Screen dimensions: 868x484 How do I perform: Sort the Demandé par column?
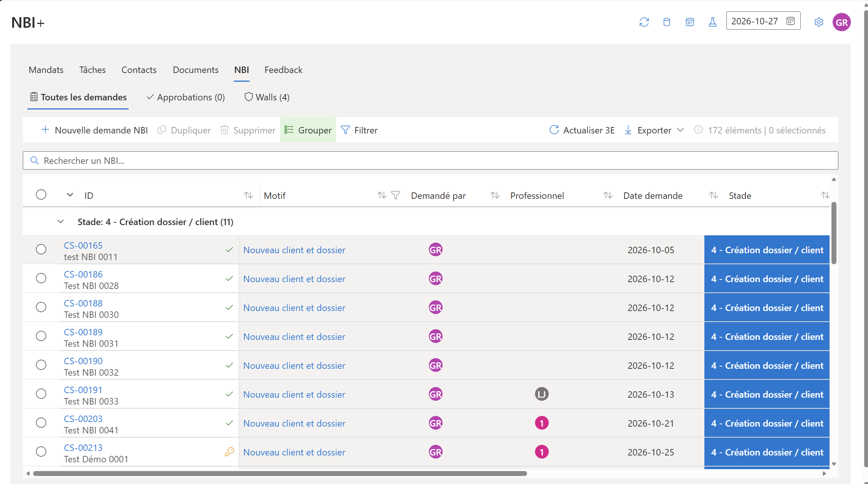(x=495, y=195)
